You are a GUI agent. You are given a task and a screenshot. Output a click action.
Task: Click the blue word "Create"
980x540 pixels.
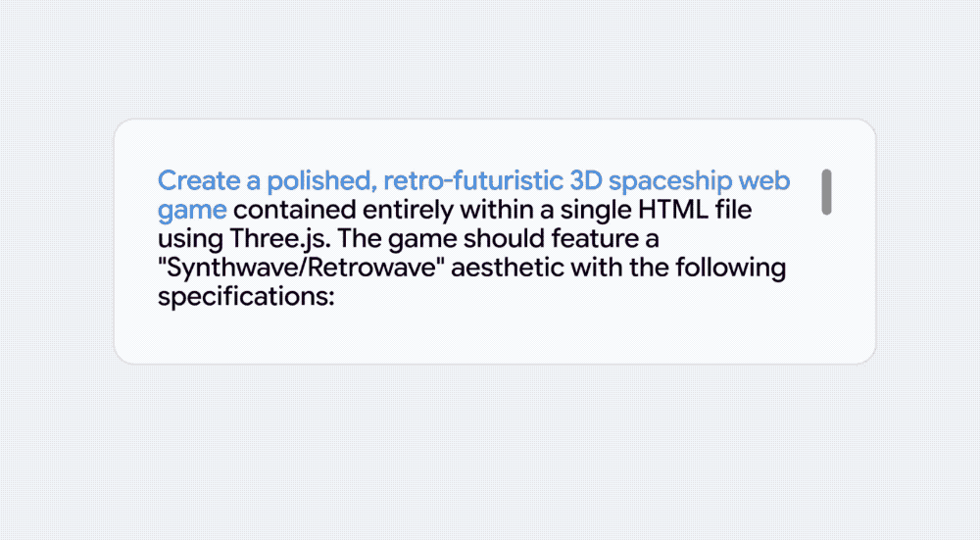192,181
